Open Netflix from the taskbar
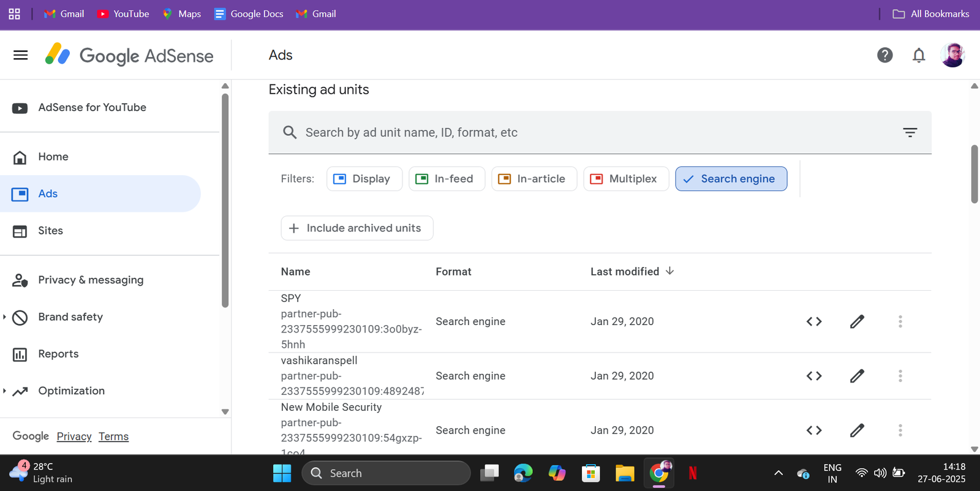This screenshot has width=980, height=491. click(693, 473)
